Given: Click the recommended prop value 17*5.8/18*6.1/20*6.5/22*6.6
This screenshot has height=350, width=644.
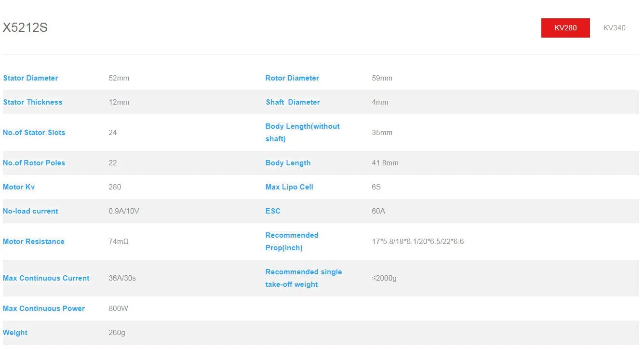Looking at the screenshot, I should [417, 242].
